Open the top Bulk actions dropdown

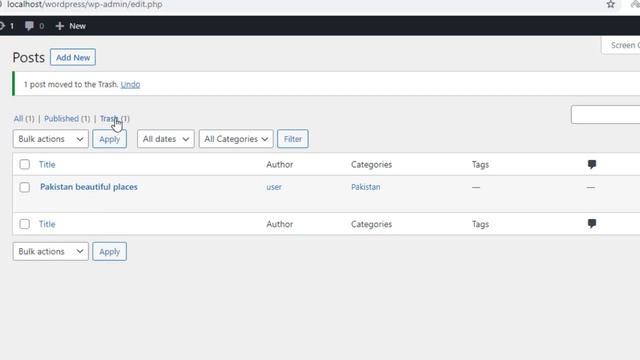(51, 139)
